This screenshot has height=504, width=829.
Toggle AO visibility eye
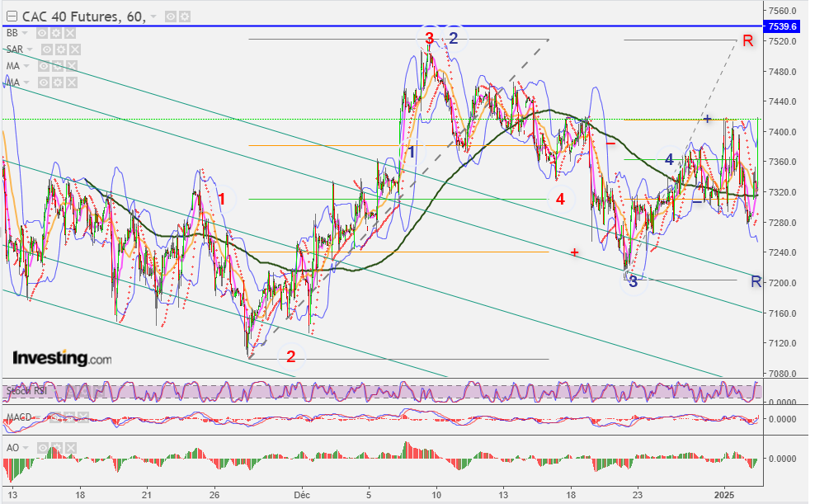coord(41,448)
